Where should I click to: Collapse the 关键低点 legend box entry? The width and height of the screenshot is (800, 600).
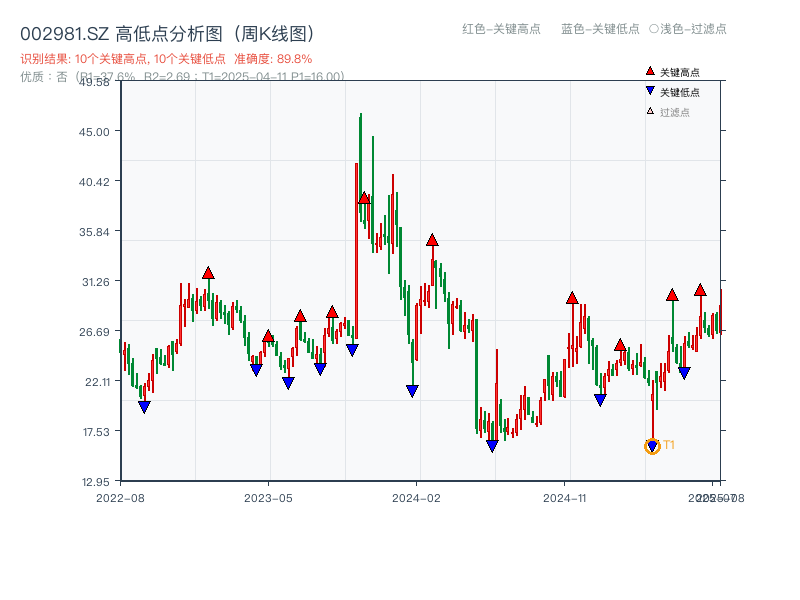680,89
